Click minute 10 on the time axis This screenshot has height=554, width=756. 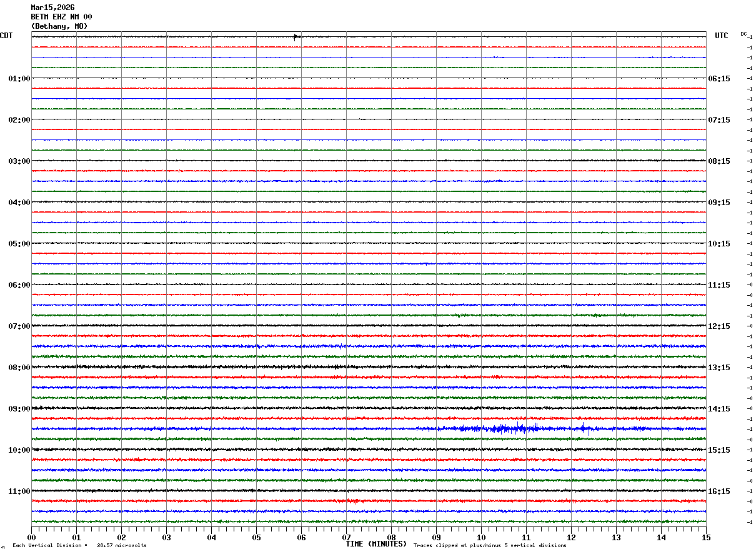(x=481, y=537)
